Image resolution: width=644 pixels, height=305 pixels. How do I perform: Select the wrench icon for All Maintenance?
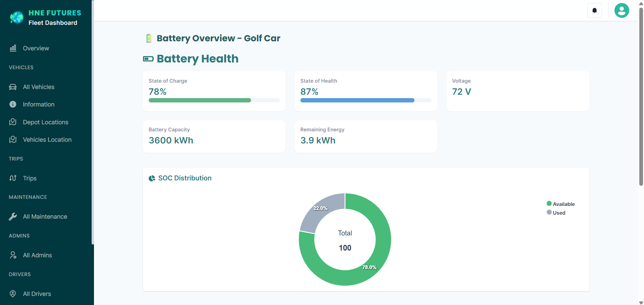point(13,216)
